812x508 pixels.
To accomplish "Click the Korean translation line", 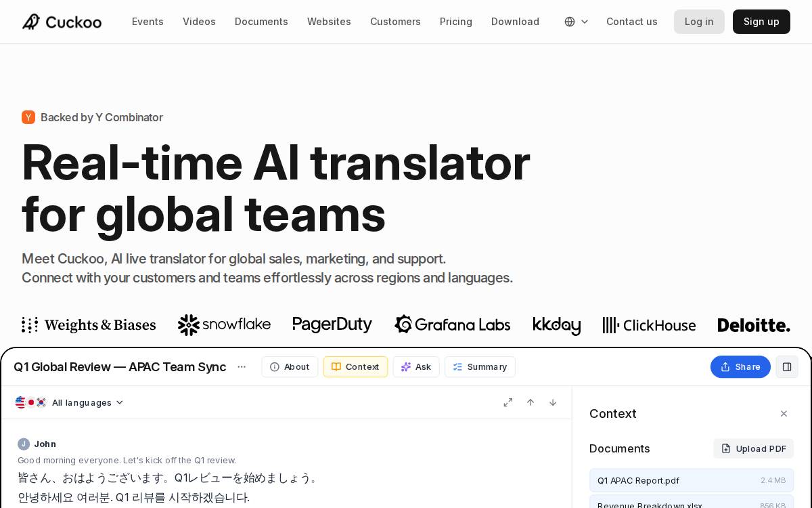I will (x=133, y=498).
